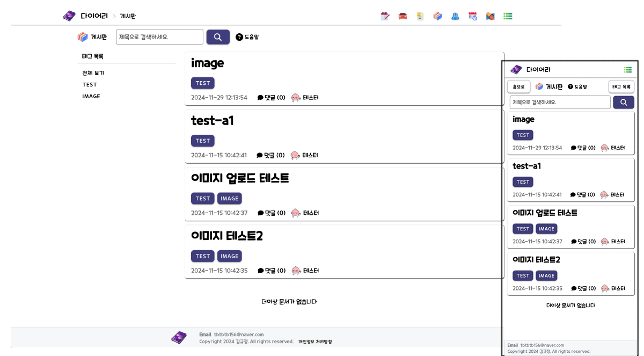Open the map with pin icon
The width and height of the screenshot is (644, 356).
490,16
